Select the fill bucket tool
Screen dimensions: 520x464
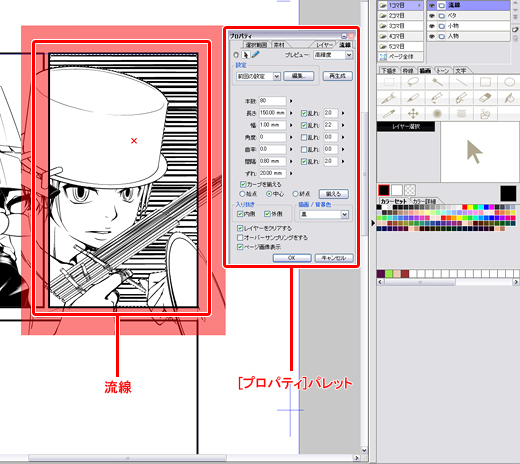pos(509,98)
